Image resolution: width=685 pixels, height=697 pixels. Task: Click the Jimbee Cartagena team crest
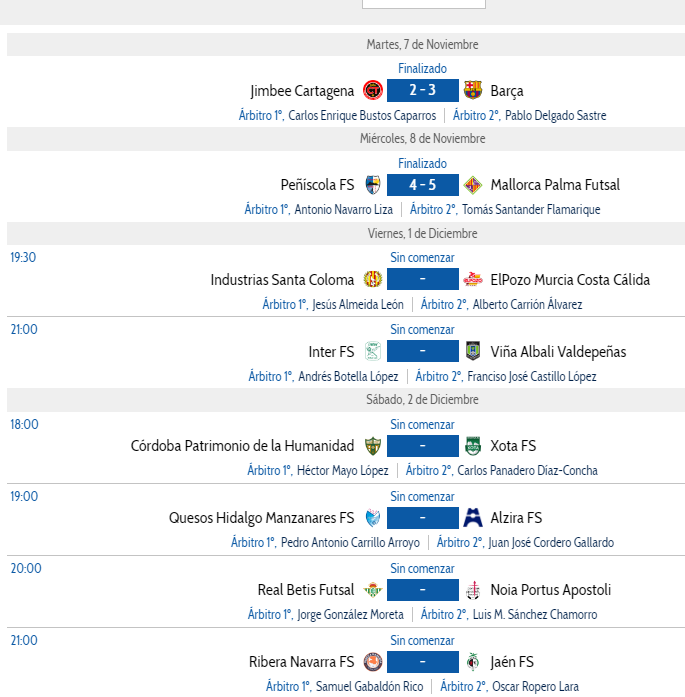373,90
